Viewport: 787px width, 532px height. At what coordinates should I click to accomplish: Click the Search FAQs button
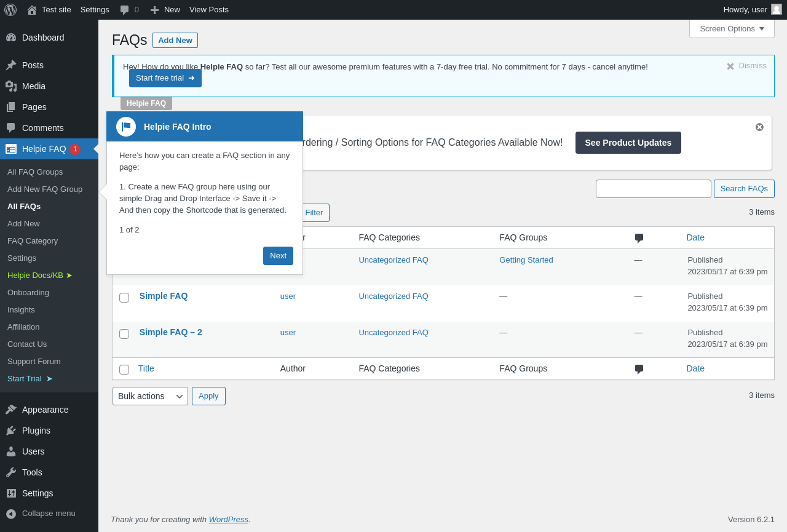click(x=744, y=189)
